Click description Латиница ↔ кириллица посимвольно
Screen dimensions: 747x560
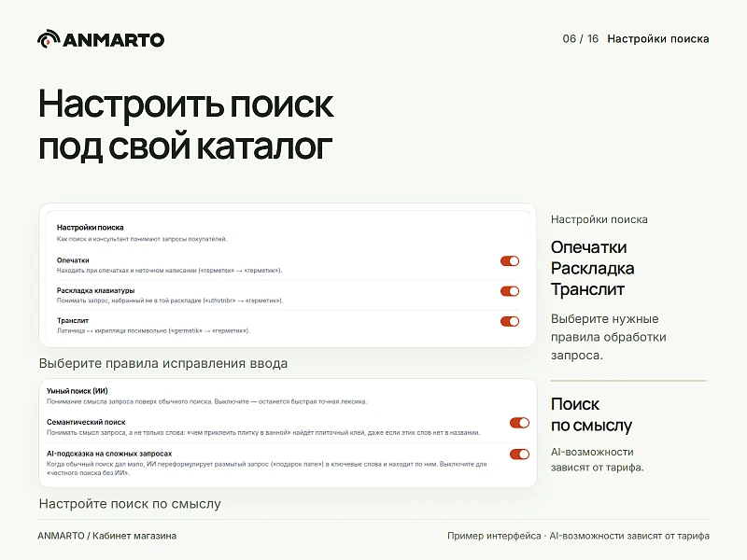click(x=153, y=330)
